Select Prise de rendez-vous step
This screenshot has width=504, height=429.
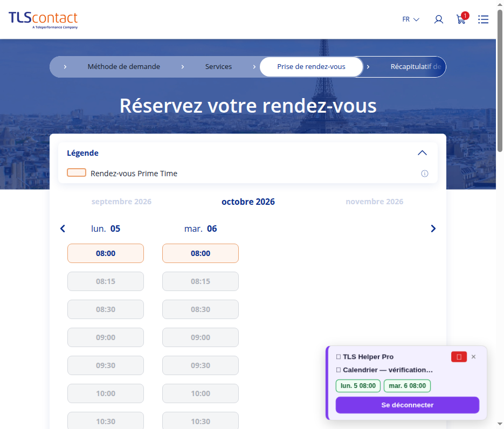click(x=311, y=67)
